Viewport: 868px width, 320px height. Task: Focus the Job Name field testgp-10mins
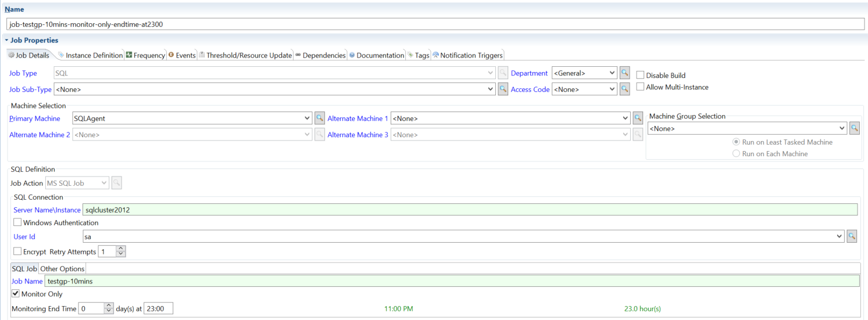point(452,281)
